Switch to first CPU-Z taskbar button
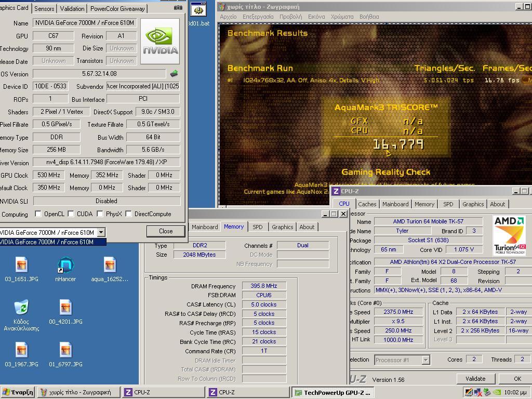This screenshot has height=399, width=532. 164,392
